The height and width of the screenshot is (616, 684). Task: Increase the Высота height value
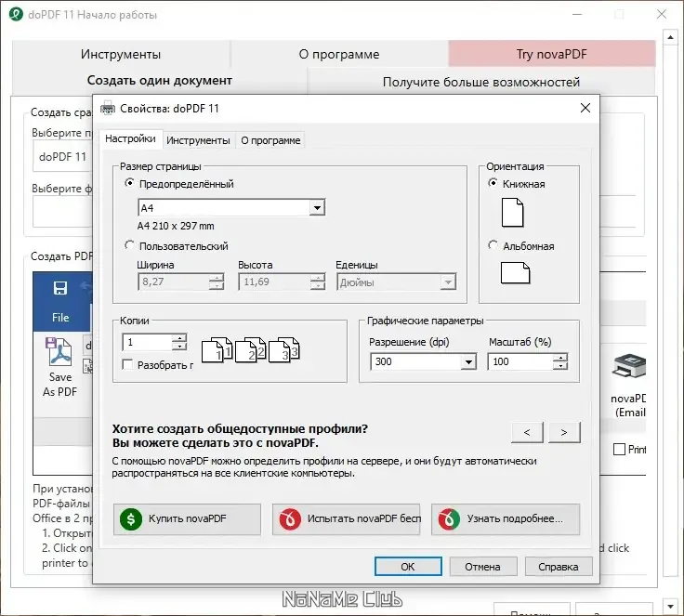[x=318, y=278]
